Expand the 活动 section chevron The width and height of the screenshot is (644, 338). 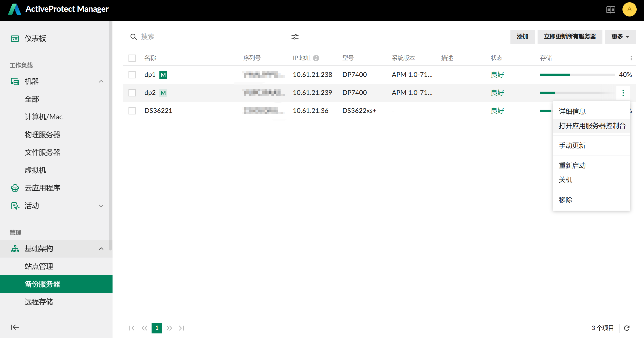(x=101, y=206)
